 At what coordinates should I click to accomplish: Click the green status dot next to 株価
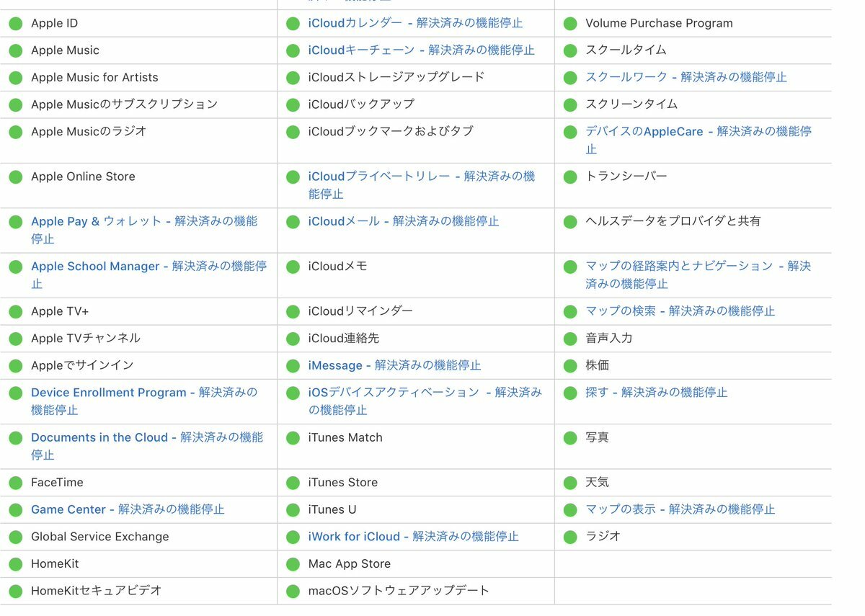pos(570,366)
